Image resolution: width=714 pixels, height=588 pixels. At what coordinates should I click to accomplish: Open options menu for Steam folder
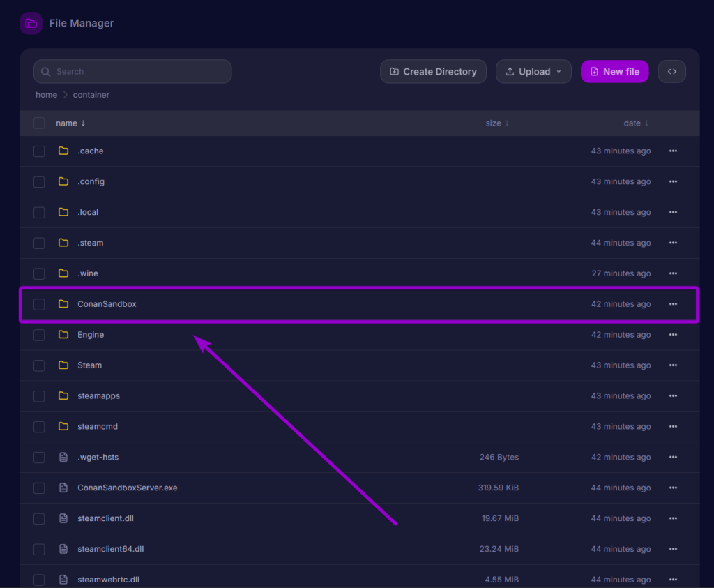[673, 365]
